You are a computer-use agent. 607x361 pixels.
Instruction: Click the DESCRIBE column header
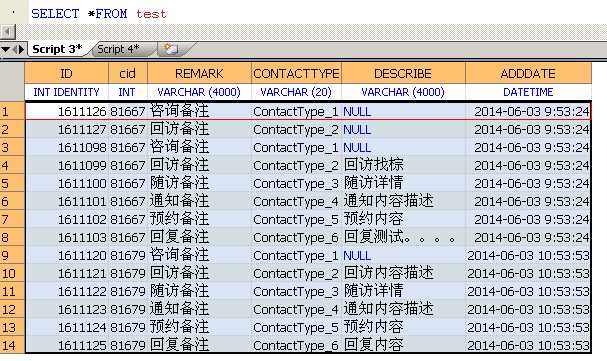pos(403,73)
